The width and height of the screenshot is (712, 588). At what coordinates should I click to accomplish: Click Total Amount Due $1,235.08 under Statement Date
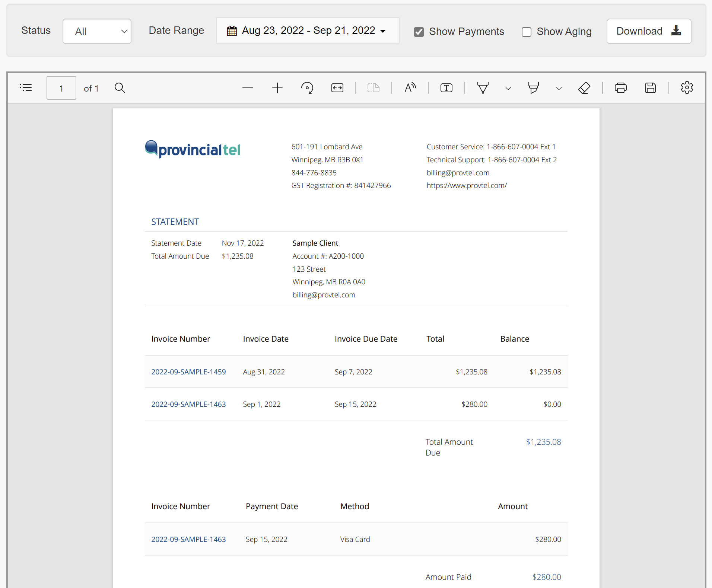click(238, 256)
